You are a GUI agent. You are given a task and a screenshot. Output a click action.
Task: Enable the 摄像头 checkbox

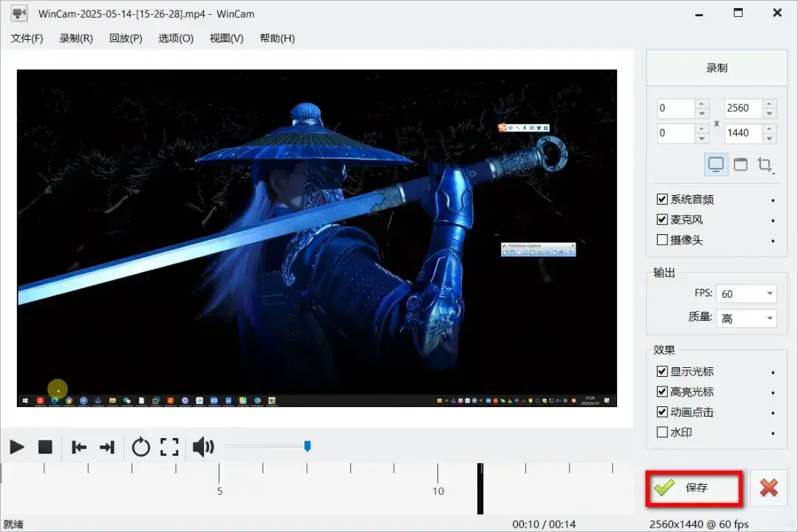click(x=662, y=240)
